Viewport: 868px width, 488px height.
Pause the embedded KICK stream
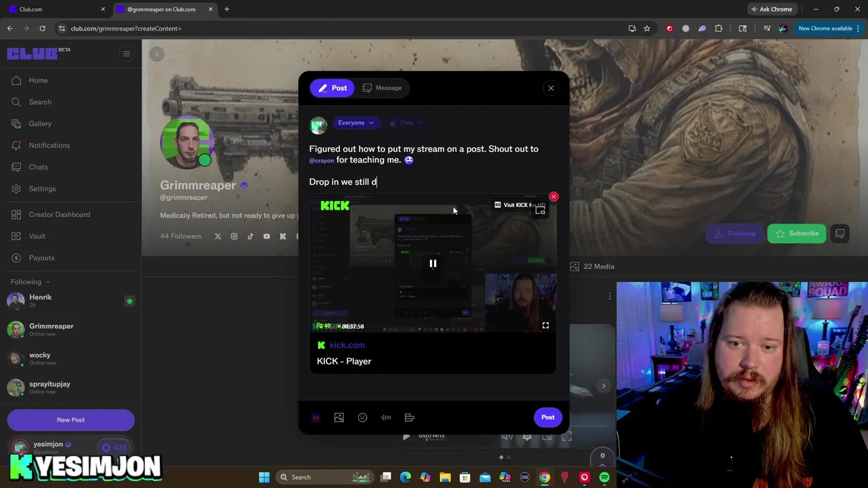coord(433,264)
